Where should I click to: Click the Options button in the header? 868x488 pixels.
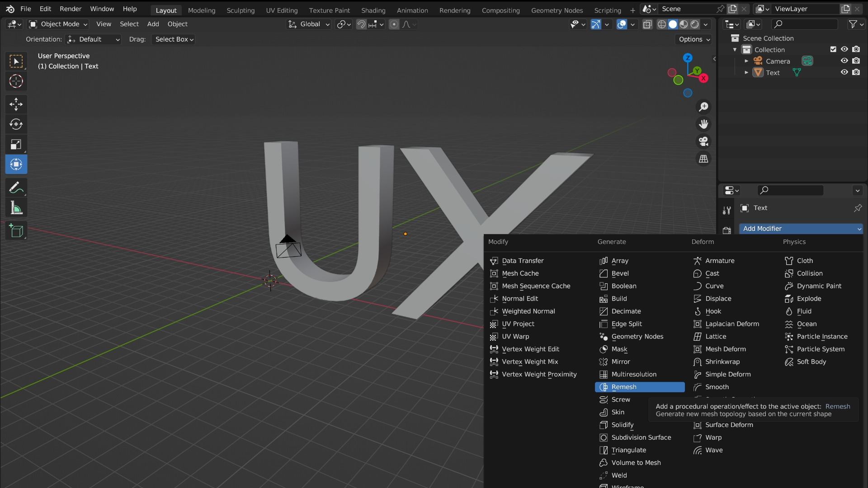693,39
